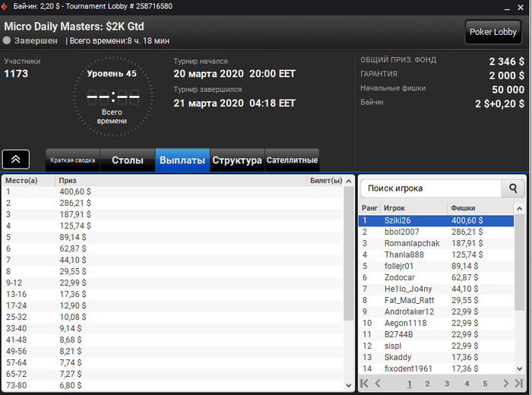The height and width of the screenshot is (395, 532).
Task: Go to page 3 of players
Action: pos(447,384)
